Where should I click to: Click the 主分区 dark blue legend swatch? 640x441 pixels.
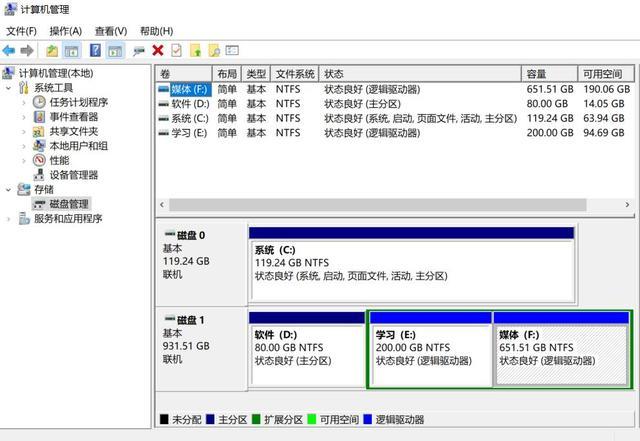(x=210, y=419)
